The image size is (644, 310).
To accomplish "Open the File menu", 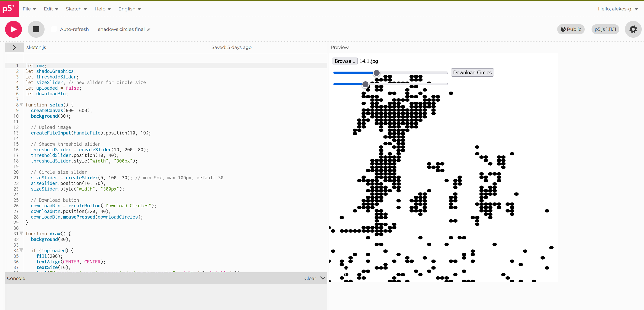I will (x=29, y=9).
